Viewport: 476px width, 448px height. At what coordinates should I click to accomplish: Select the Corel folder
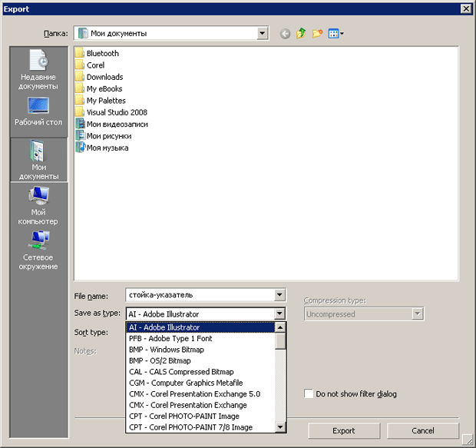point(90,65)
